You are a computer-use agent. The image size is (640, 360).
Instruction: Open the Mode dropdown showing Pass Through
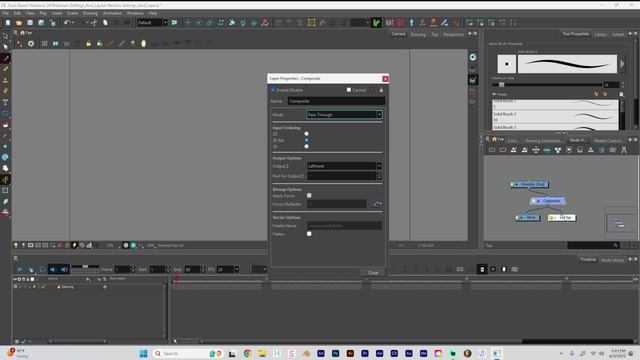[344, 115]
